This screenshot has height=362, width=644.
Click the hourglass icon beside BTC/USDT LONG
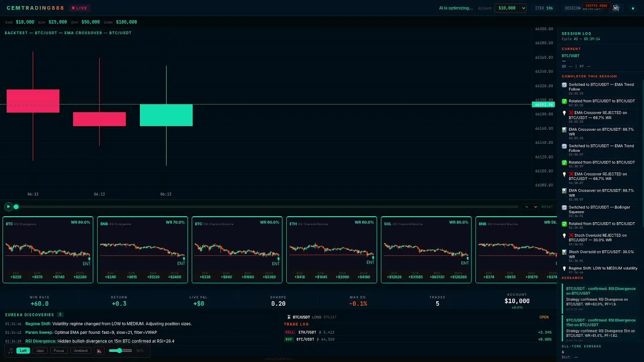pyautogui.click(x=289, y=317)
